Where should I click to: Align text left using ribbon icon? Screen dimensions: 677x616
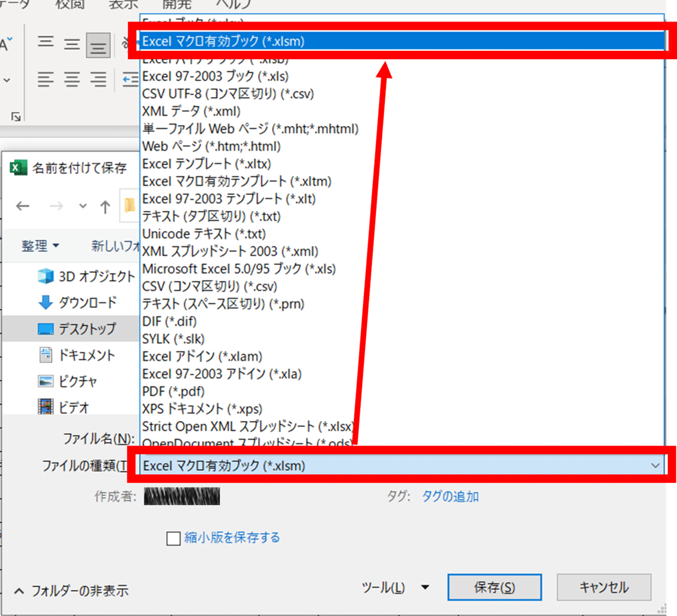[x=46, y=80]
